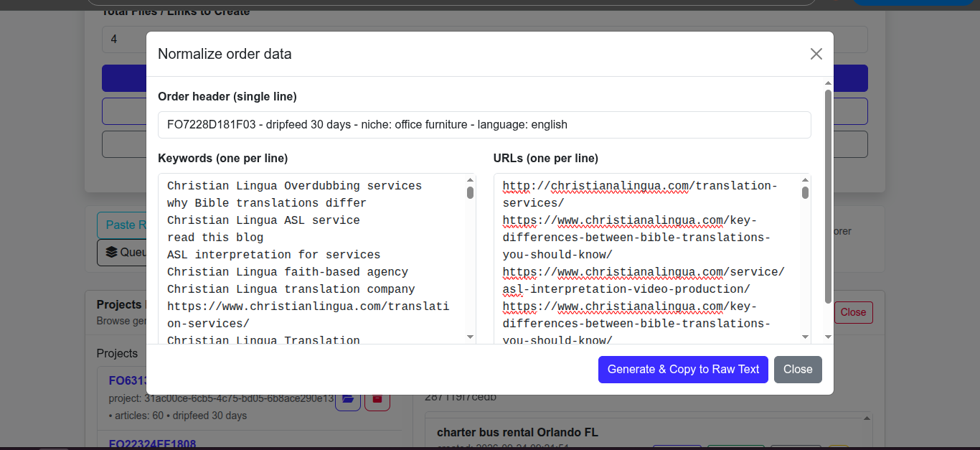Screen dimensions: 980x450
Task: Click the red Close button in Projects panel
Action: (853, 312)
